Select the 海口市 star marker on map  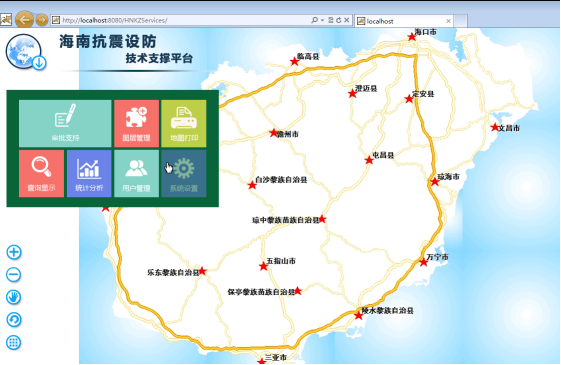(x=412, y=36)
